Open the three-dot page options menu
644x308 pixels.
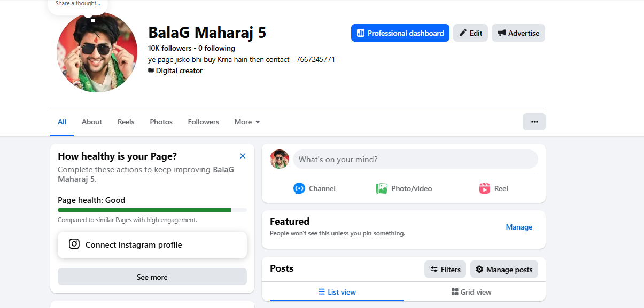tap(534, 122)
